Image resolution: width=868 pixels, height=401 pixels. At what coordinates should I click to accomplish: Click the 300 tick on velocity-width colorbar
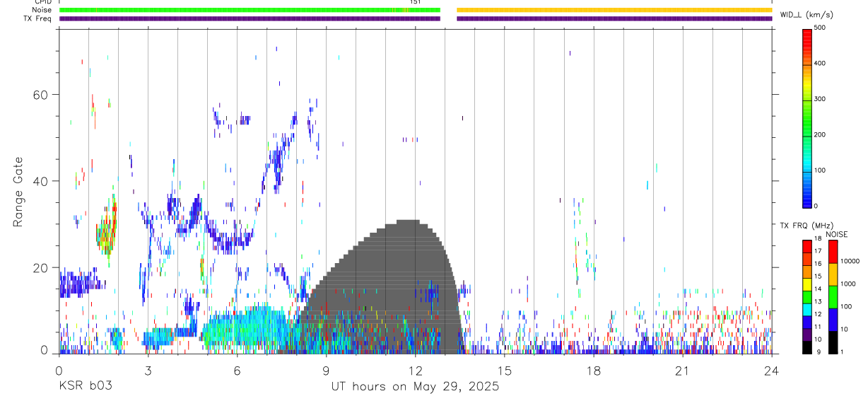pyautogui.click(x=821, y=99)
